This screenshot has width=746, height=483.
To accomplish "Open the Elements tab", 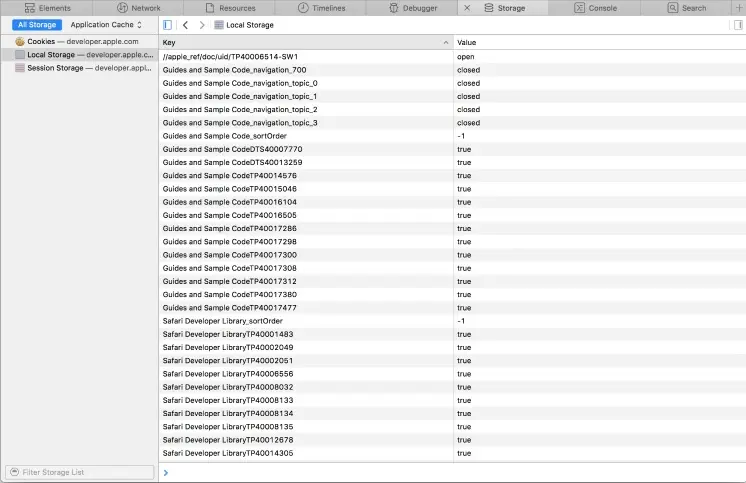I will pos(47,8).
